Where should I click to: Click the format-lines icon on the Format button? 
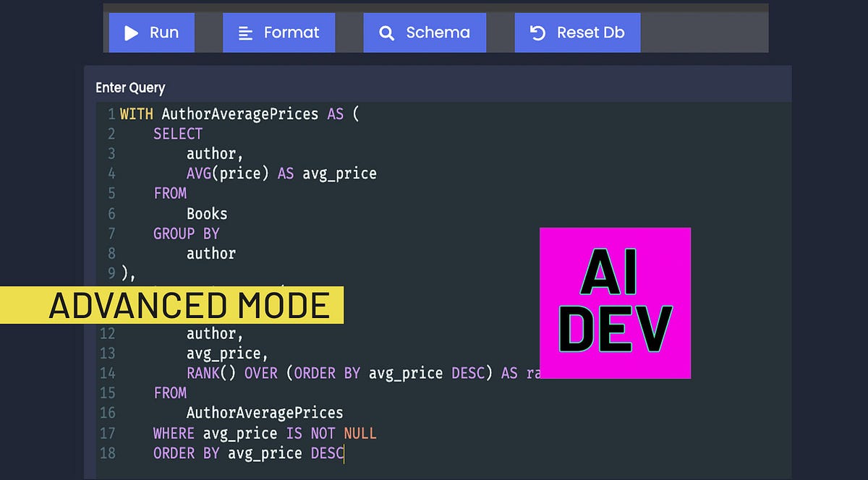click(x=246, y=32)
